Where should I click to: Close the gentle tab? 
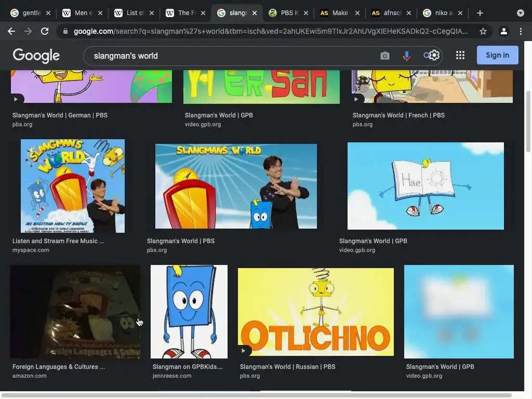(x=48, y=13)
